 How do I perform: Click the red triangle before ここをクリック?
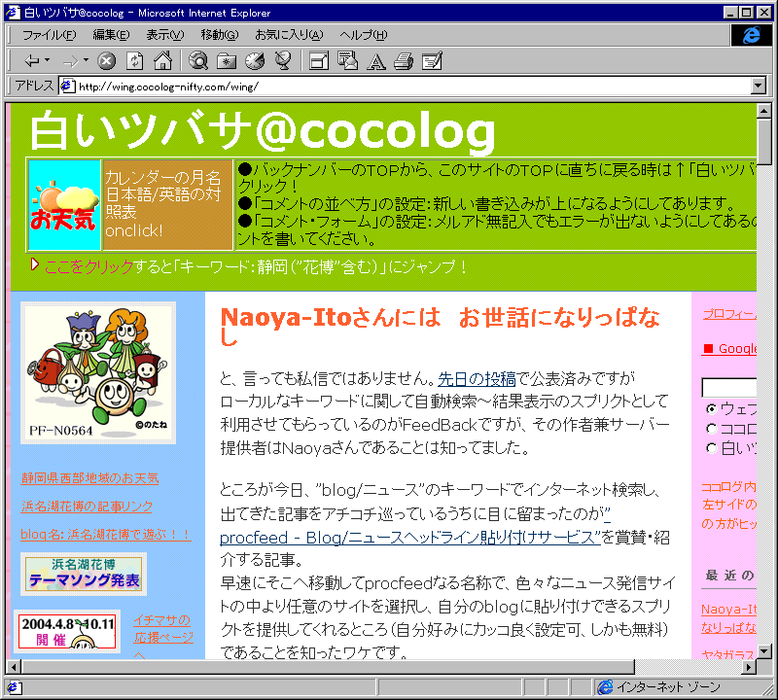34,264
